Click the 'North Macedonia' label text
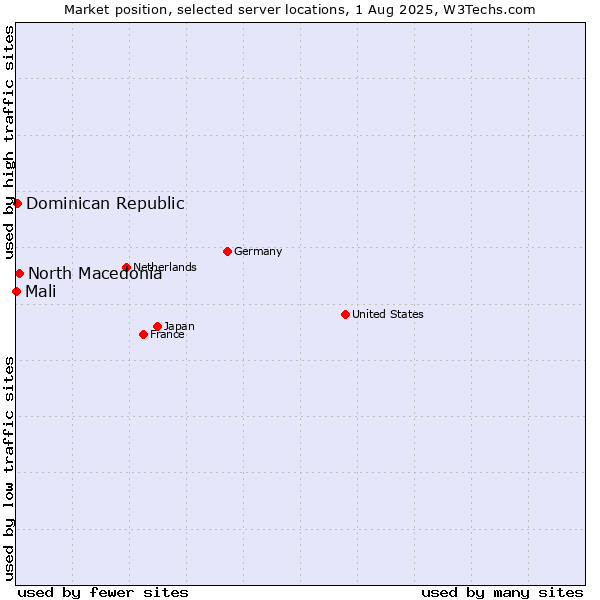 coord(95,274)
